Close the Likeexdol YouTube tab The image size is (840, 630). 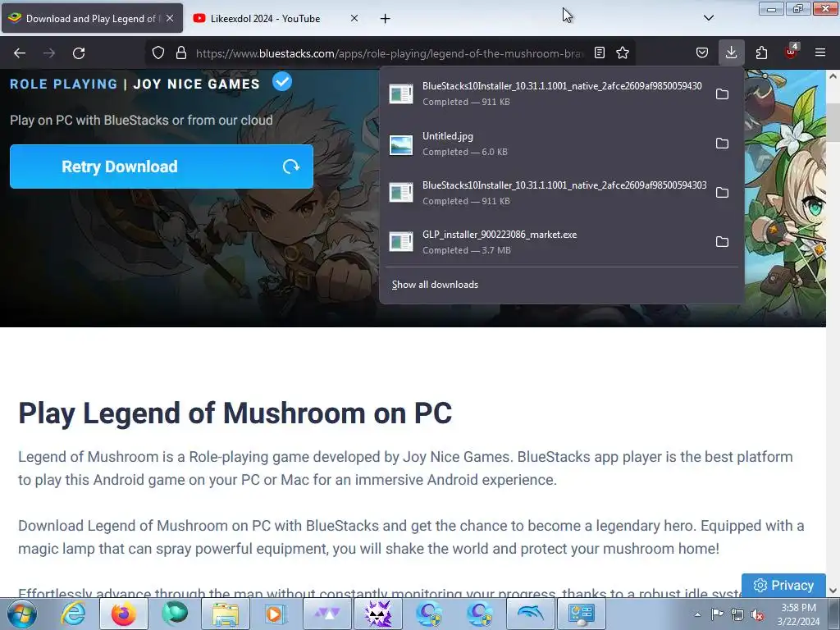(x=354, y=18)
